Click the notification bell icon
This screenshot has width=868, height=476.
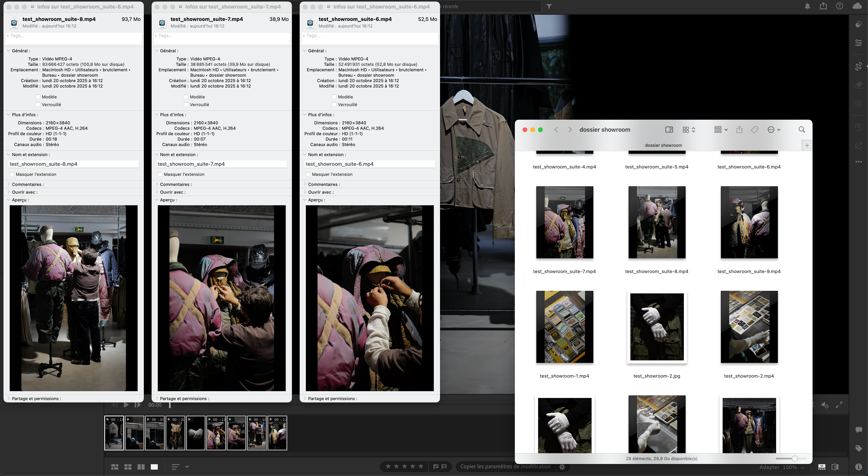[807, 6]
